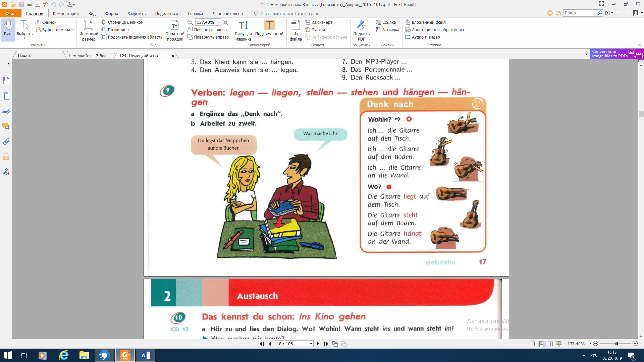
Task: Click the Undo arrow in quick access toolbar
Action: coord(54,5)
